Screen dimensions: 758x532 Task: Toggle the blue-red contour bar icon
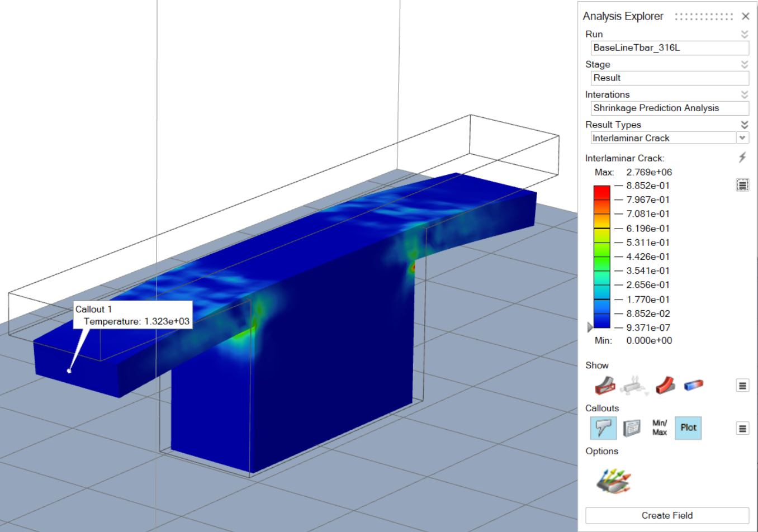693,385
